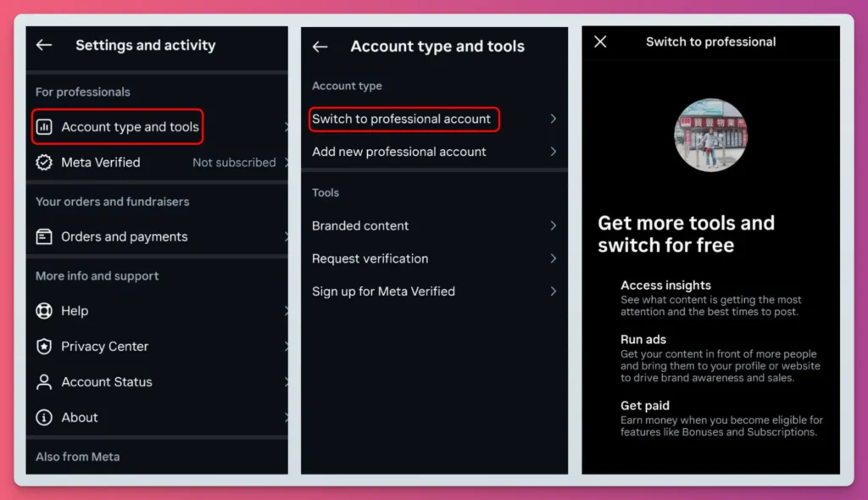Expand Add new professional account chevron
Viewport: 868px width, 500px height.
pos(553,152)
